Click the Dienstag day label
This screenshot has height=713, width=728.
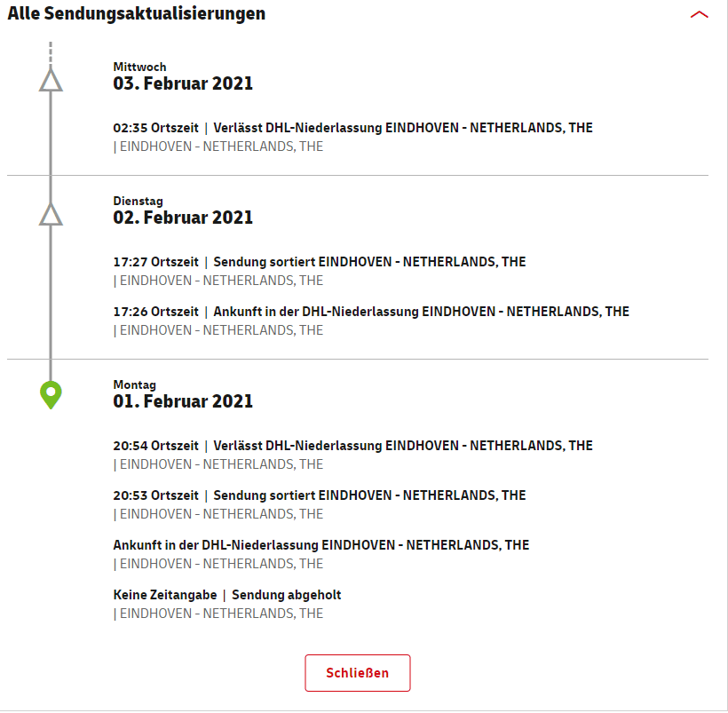(138, 202)
